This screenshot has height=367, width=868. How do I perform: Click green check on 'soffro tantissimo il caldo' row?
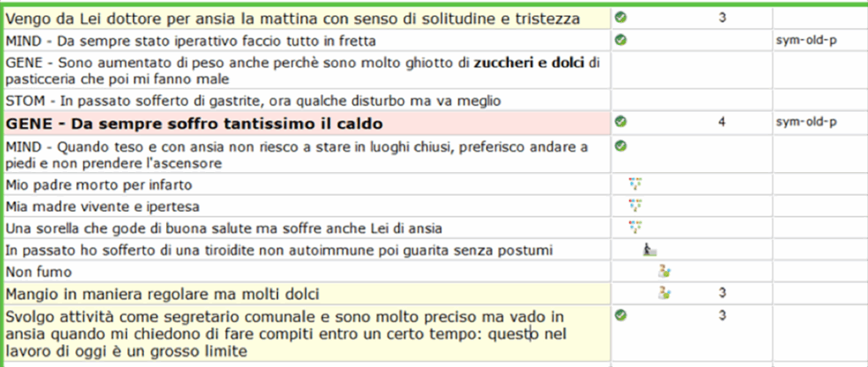pyautogui.click(x=621, y=122)
